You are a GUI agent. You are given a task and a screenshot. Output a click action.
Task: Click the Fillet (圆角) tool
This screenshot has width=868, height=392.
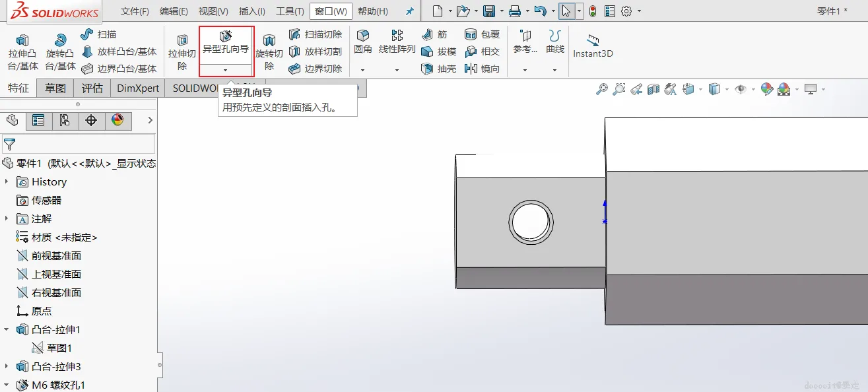(x=363, y=42)
